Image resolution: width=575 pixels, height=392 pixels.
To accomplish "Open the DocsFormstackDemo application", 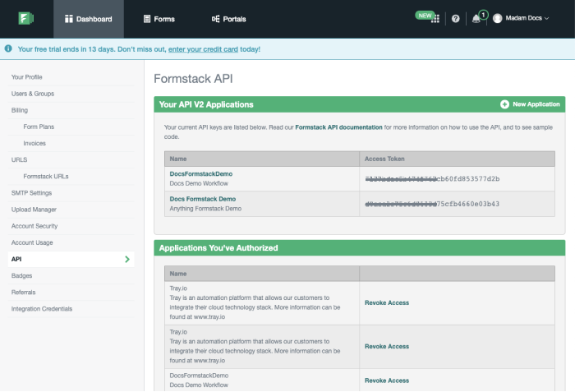I will 201,174.
